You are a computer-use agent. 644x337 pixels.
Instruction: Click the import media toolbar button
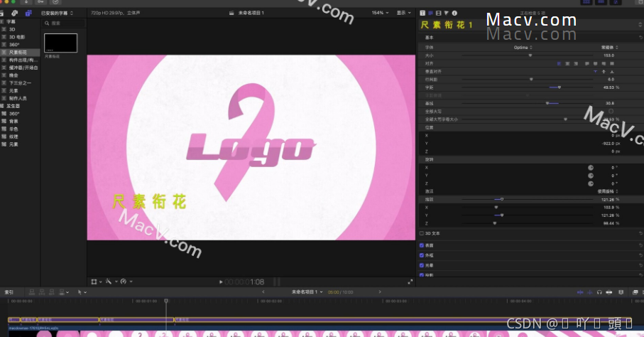[x=26, y=2]
